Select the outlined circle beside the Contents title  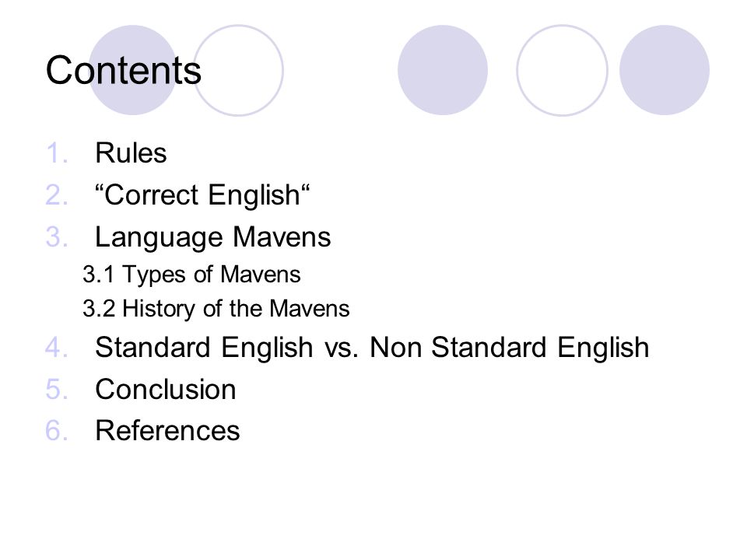pos(239,71)
